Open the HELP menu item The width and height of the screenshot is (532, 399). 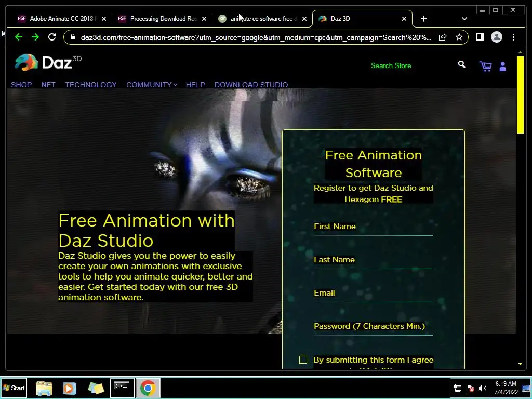pyautogui.click(x=195, y=85)
